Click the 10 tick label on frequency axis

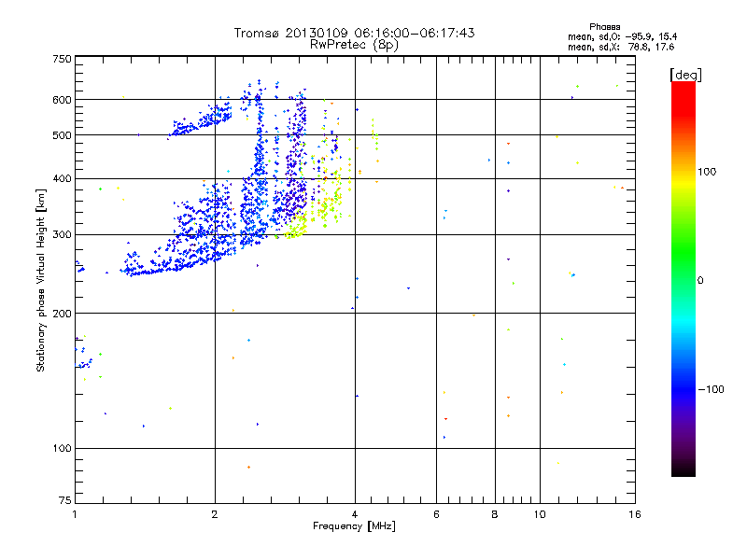[x=540, y=514]
